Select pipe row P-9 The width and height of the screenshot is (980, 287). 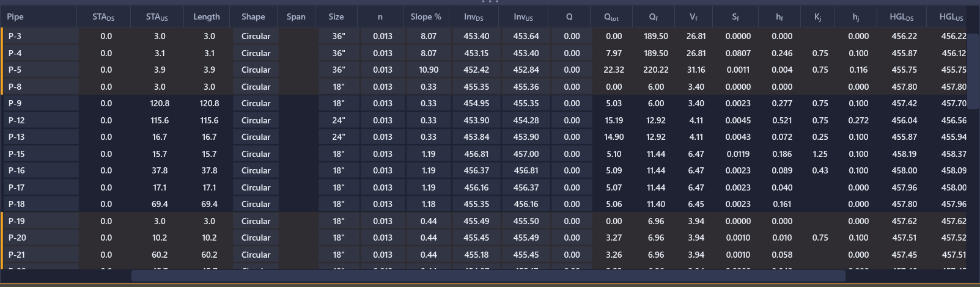[40, 103]
